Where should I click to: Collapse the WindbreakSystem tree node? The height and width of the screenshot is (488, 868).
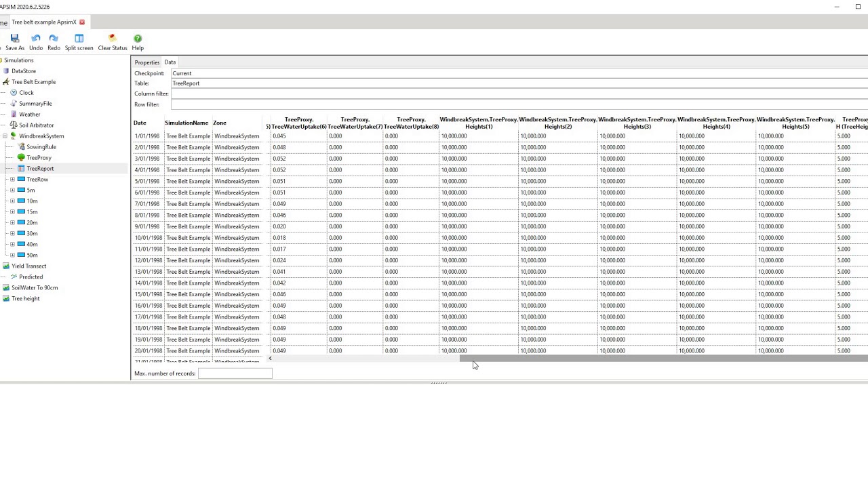[5, 136]
